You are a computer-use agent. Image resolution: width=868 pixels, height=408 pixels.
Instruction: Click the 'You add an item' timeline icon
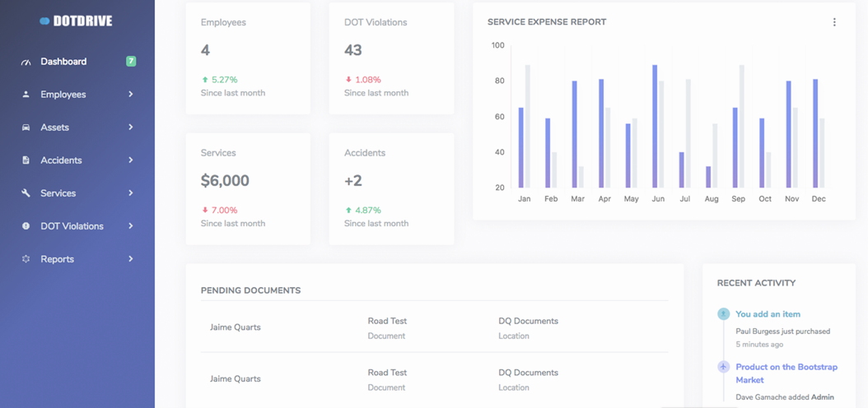pos(723,314)
